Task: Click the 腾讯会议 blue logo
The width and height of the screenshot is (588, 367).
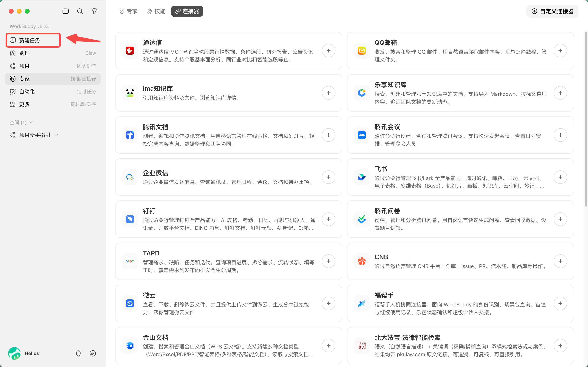Action: tap(362, 135)
